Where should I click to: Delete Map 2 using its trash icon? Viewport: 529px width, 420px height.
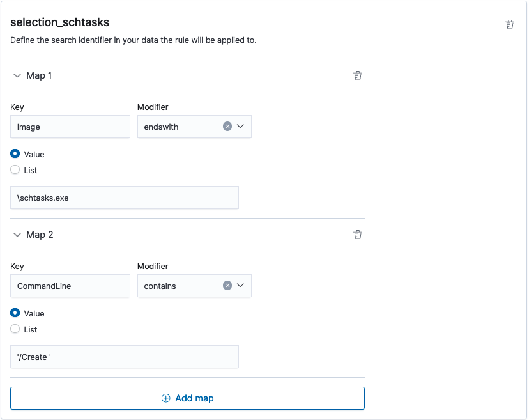pos(358,235)
